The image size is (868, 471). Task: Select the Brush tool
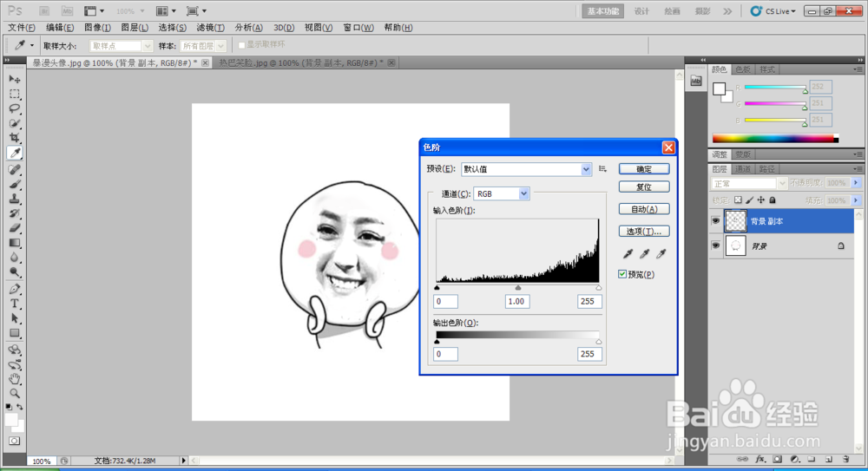click(x=15, y=184)
